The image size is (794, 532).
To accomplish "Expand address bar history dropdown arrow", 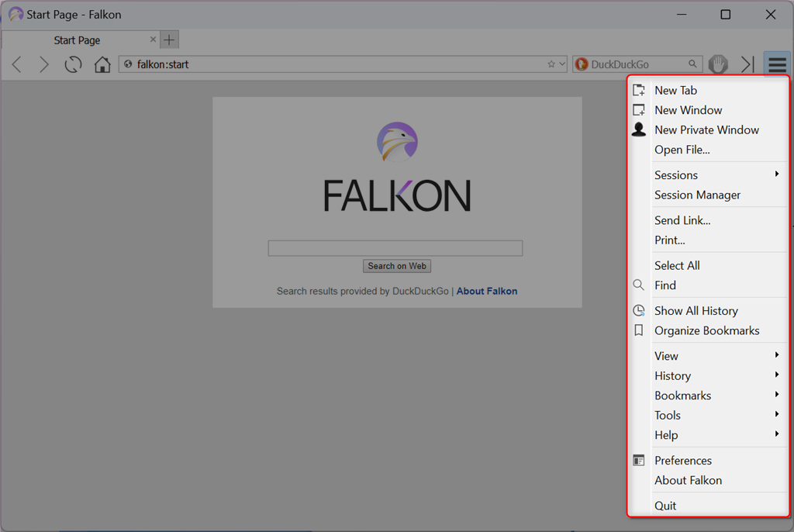I will (x=562, y=64).
